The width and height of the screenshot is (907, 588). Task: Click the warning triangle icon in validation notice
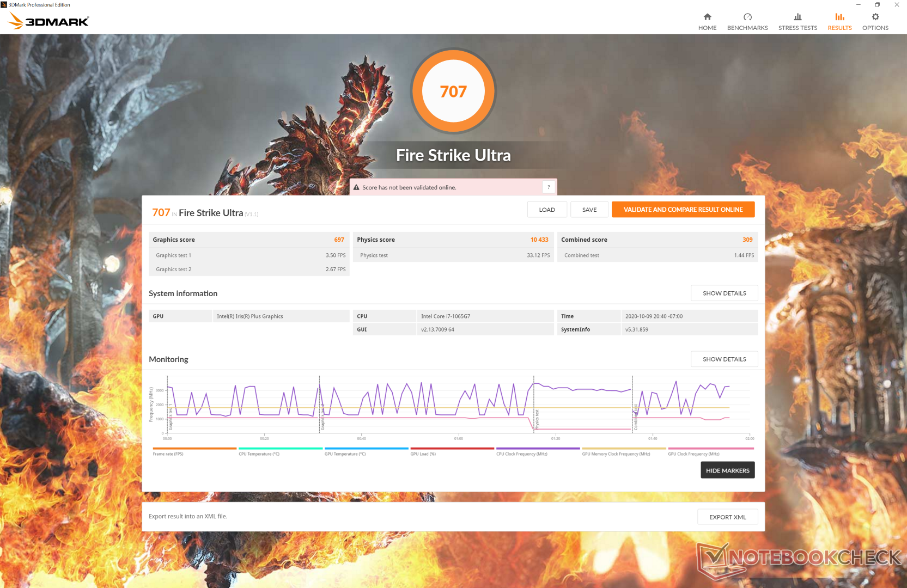(x=356, y=187)
